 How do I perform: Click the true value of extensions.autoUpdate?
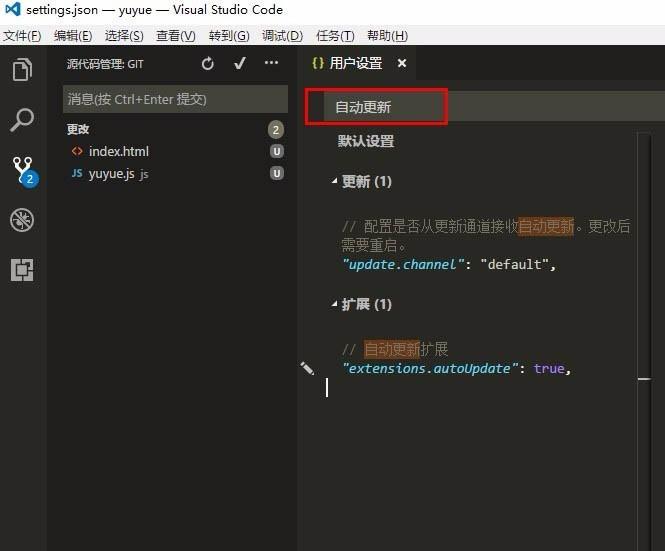549,368
